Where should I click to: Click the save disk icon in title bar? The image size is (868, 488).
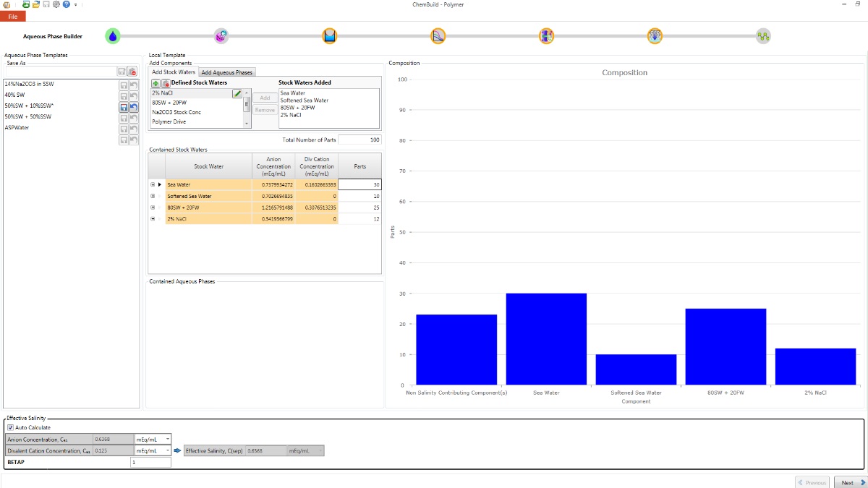coord(46,4)
